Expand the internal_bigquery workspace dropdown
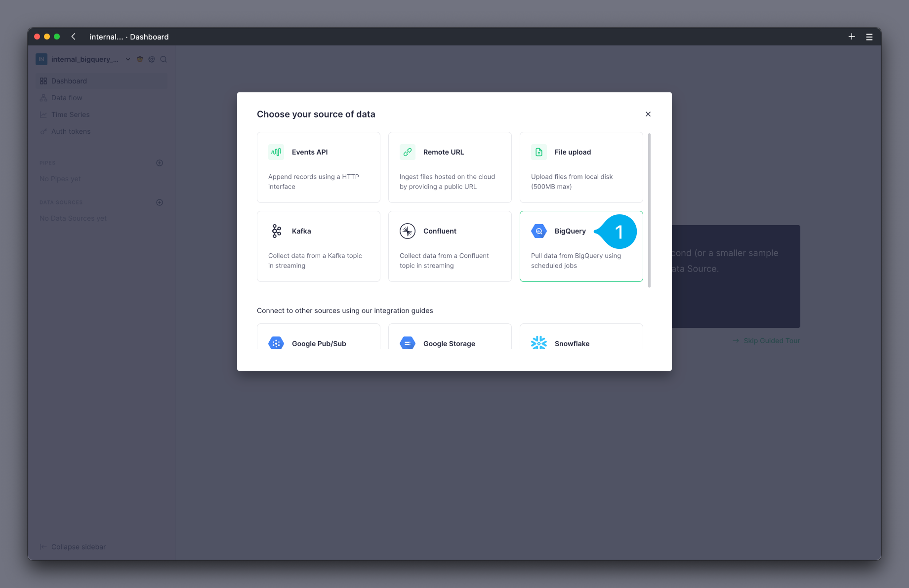909x588 pixels. [128, 59]
